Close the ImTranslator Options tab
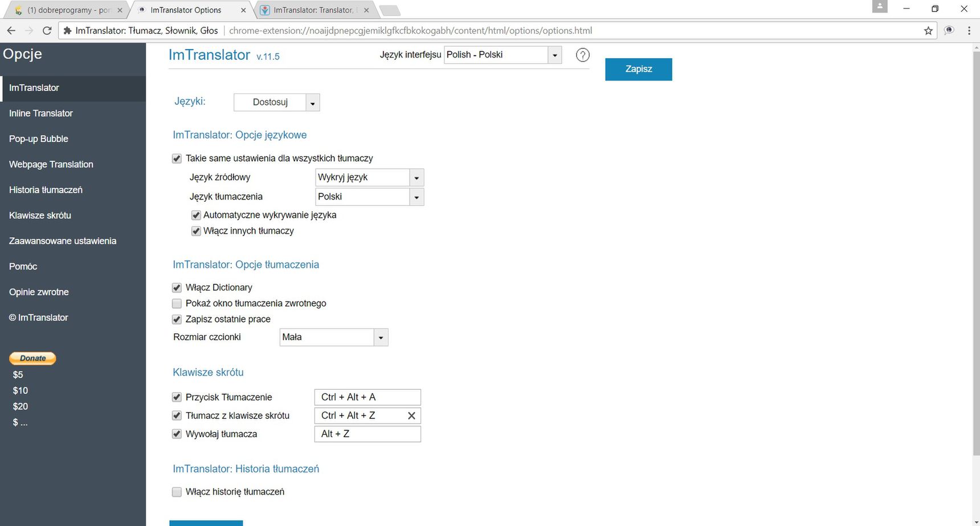The image size is (980, 526). pyautogui.click(x=243, y=10)
